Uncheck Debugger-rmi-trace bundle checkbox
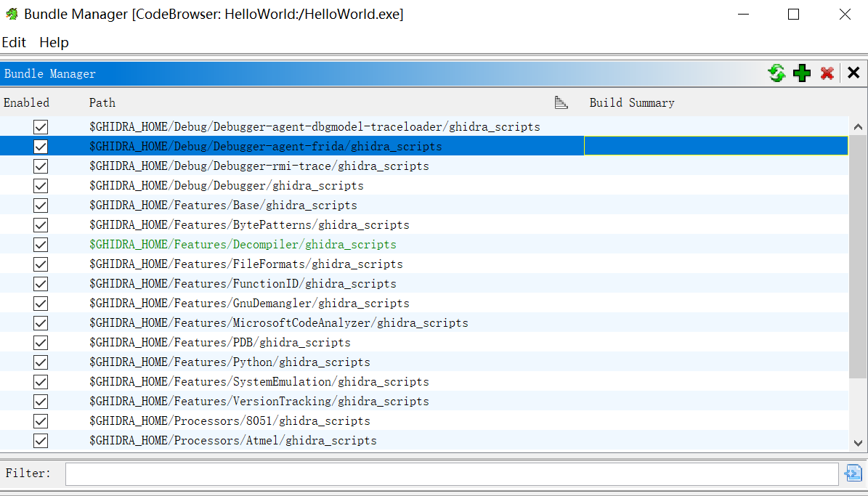868x496 pixels. (x=41, y=166)
